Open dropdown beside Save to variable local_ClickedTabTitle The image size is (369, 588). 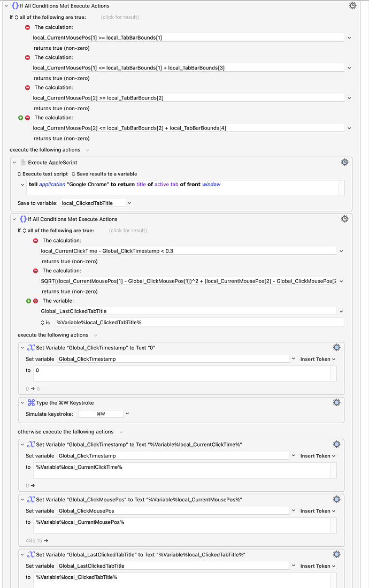129,203
